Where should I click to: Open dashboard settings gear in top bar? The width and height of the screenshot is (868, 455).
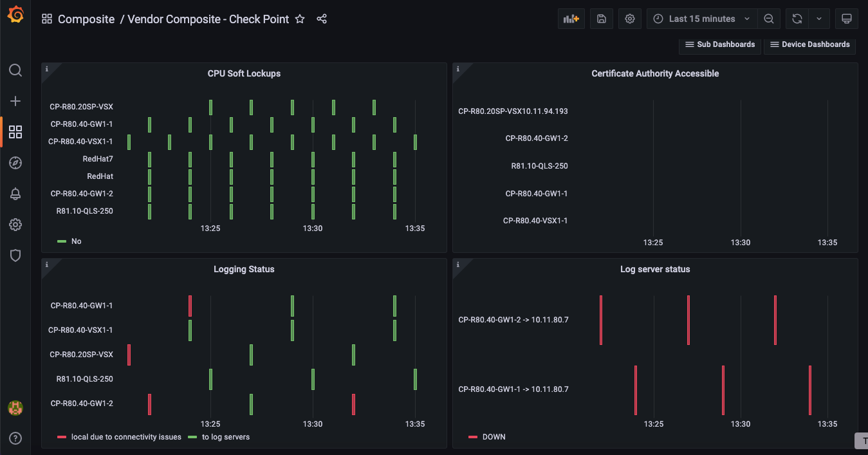[x=630, y=19]
